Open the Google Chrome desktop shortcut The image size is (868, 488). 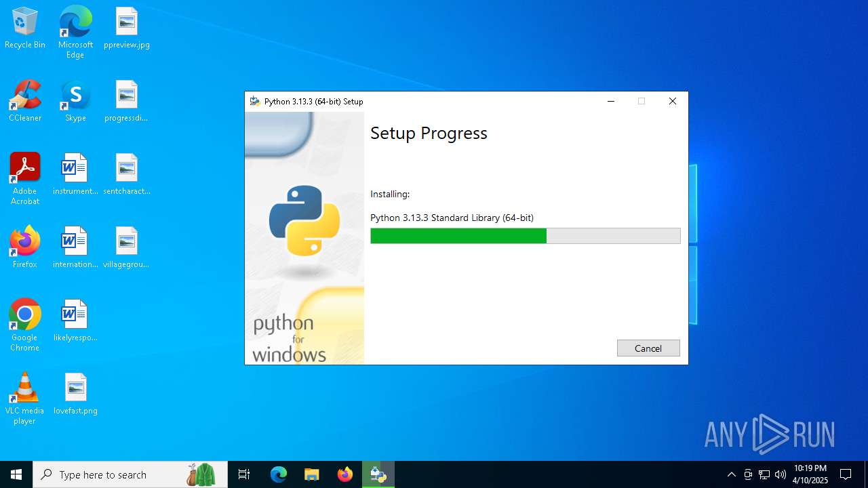click(25, 325)
